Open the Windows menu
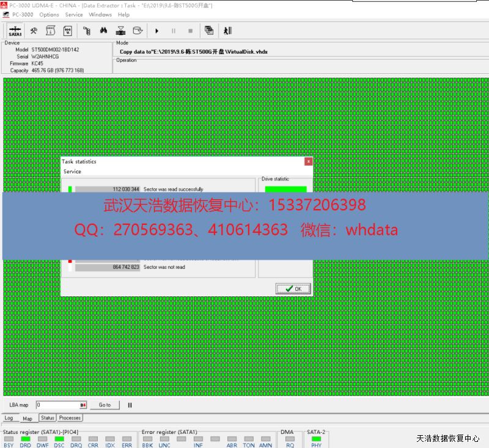Screen dimensions: 489x448 pyautogui.click(x=100, y=15)
